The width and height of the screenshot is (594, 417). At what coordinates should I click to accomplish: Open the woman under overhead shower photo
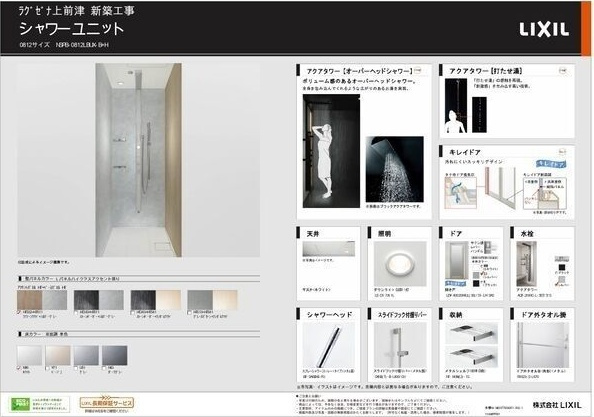click(331, 151)
